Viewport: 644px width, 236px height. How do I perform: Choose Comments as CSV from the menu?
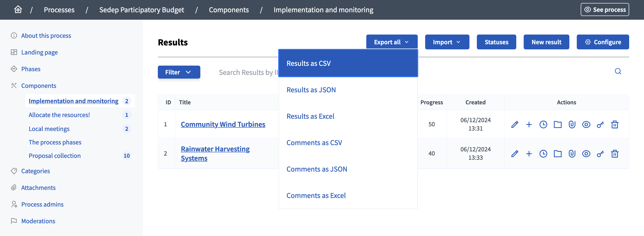tap(314, 143)
